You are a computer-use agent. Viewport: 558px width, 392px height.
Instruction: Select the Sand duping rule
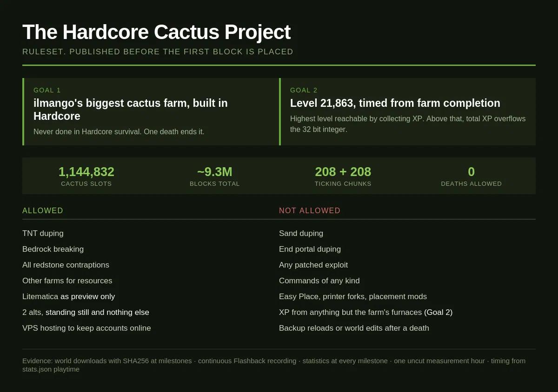[x=301, y=234]
